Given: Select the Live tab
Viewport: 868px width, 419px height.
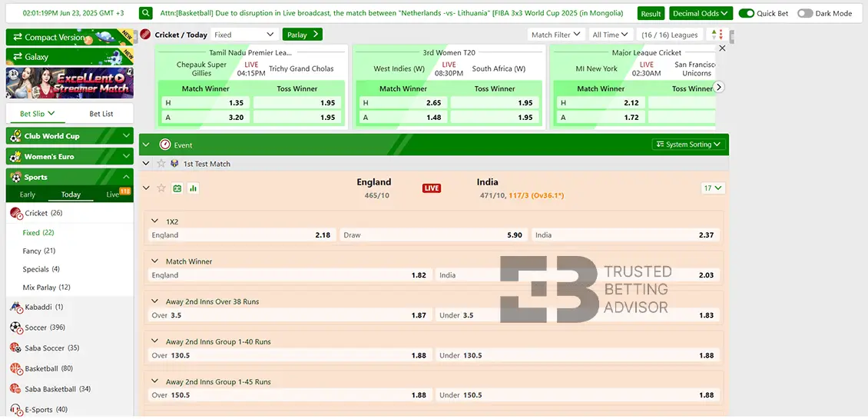Looking at the screenshot, I should coord(113,195).
